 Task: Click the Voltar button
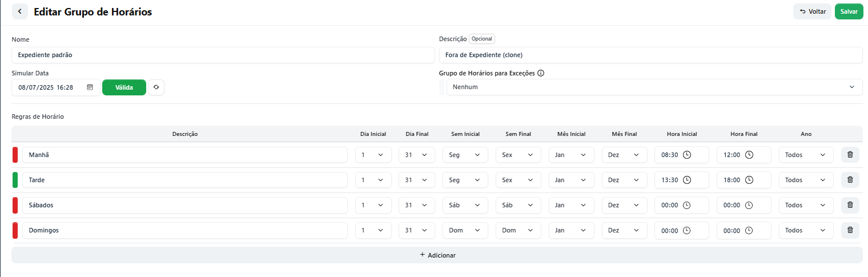click(812, 11)
